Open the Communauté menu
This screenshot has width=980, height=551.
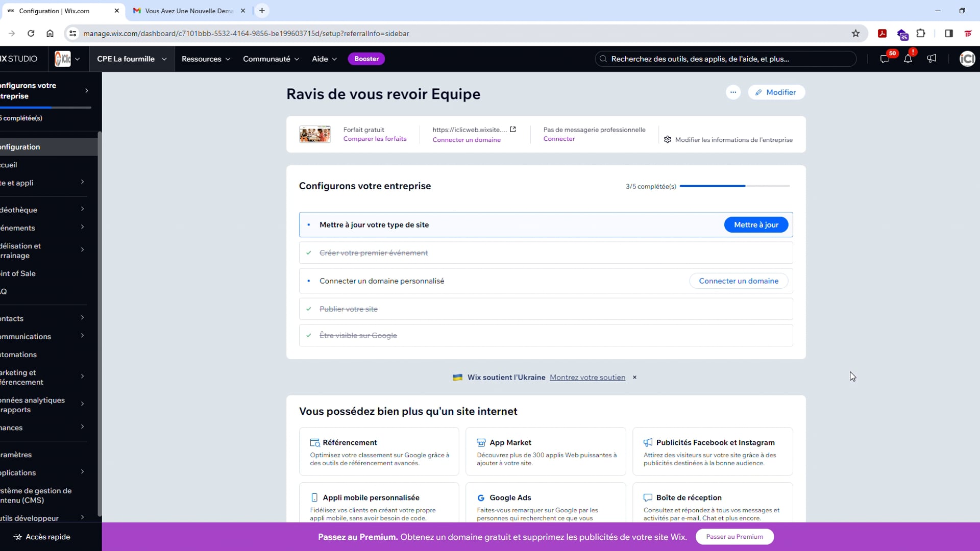tap(271, 59)
